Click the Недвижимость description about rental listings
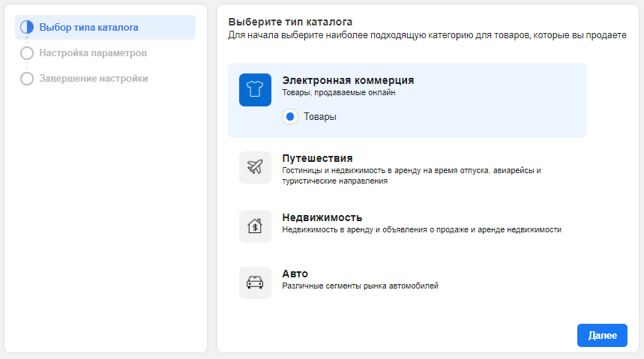 point(421,230)
